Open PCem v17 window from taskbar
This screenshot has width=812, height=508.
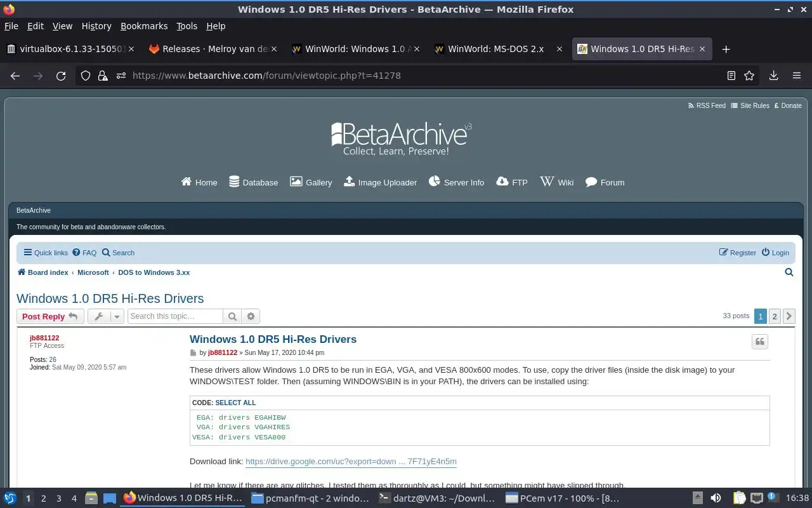click(562, 498)
